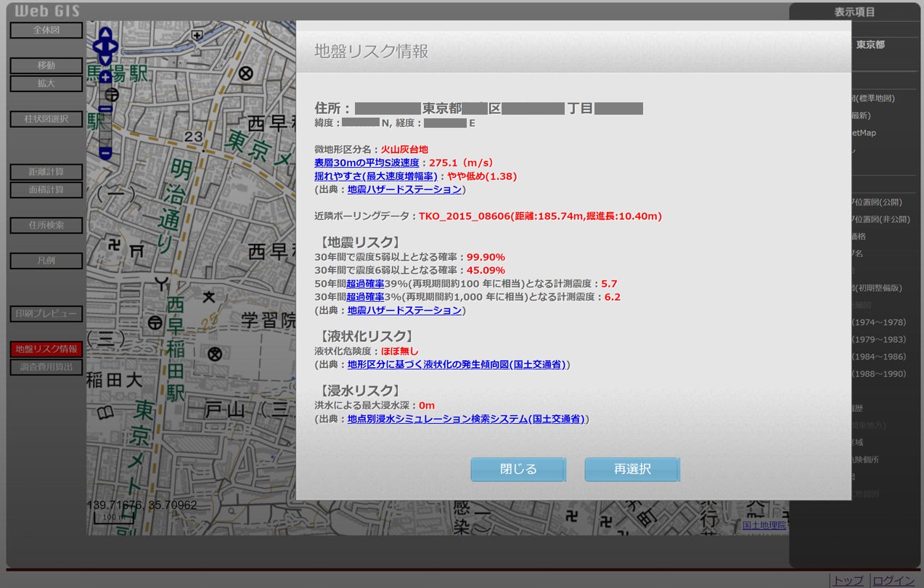Viewport: 924px width, 588px height.
Task: Go to トップ page link
Action: [x=849, y=581]
